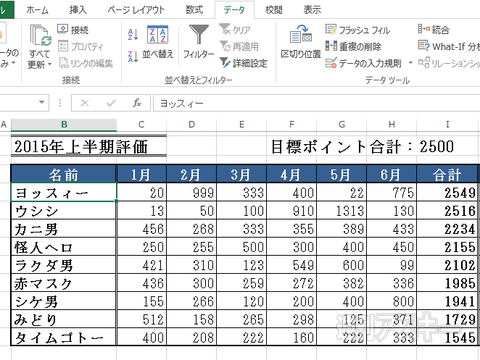This screenshot has height=360, width=480.
Task: Click the formula bar containing ヨッスィー
Action: click(316, 103)
